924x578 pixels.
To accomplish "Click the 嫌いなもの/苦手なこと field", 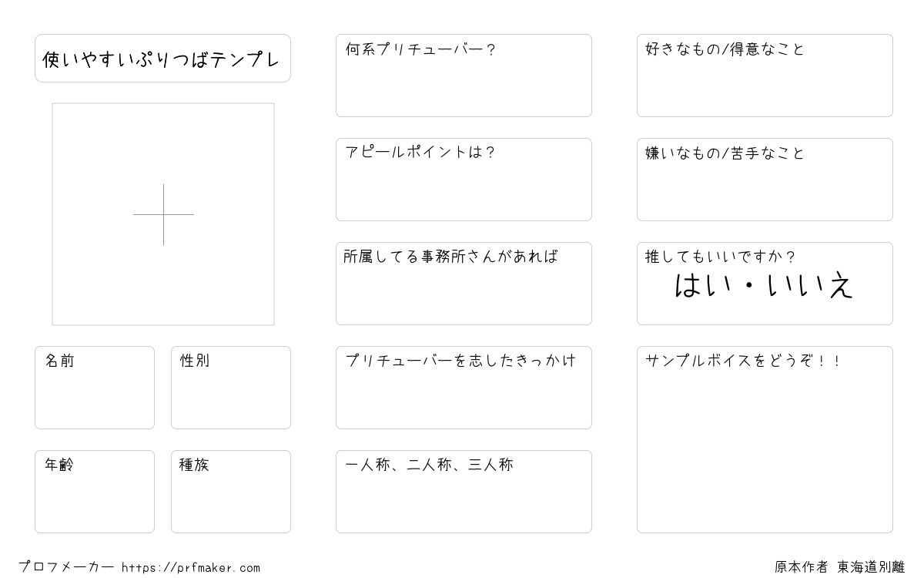I will click(765, 180).
